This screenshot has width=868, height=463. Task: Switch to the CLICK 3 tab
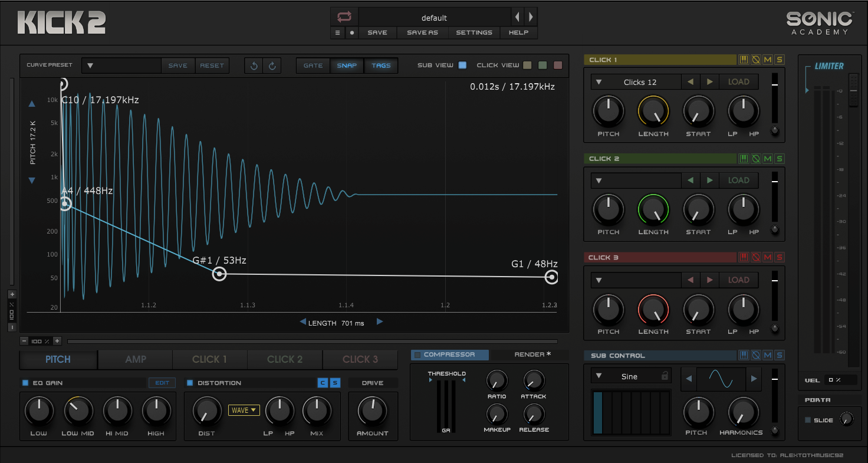pos(360,359)
